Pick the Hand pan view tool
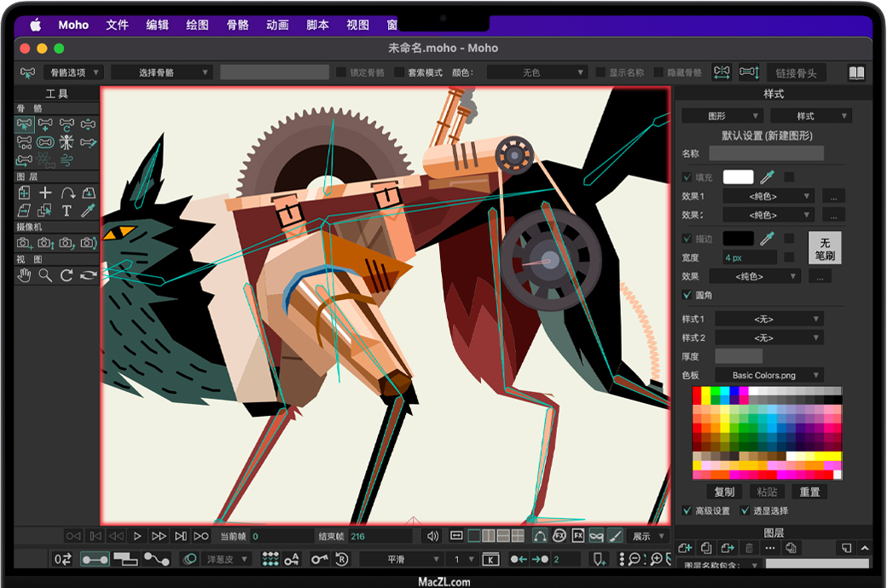 25,275
